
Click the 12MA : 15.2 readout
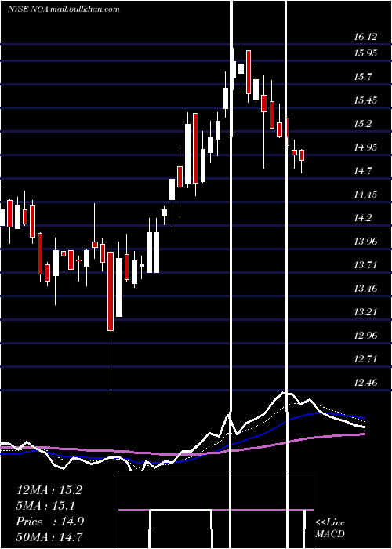[x=49, y=490]
